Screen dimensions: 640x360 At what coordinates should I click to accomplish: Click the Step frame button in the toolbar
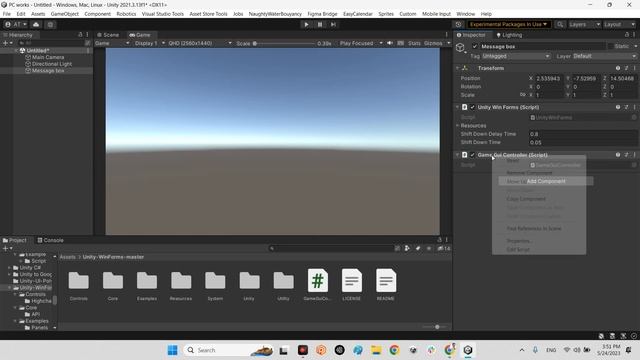click(x=333, y=24)
